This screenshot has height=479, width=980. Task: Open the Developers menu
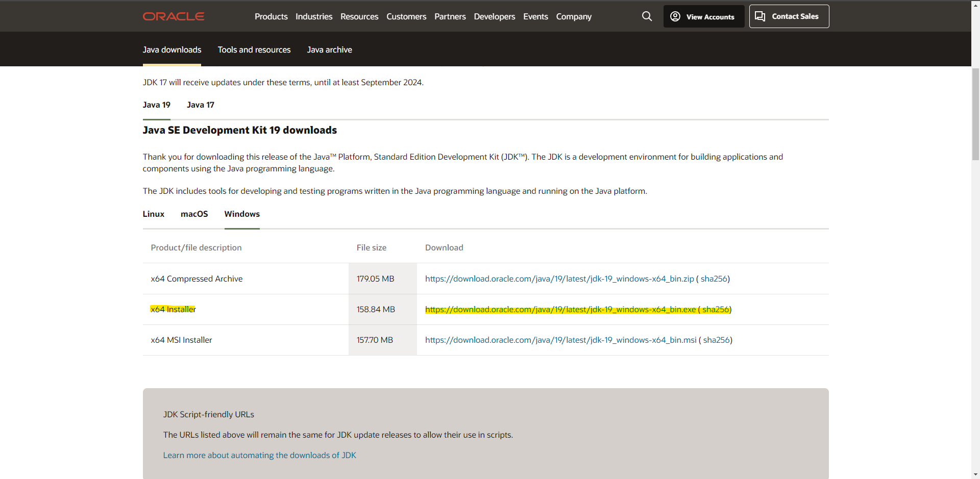pyautogui.click(x=495, y=16)
